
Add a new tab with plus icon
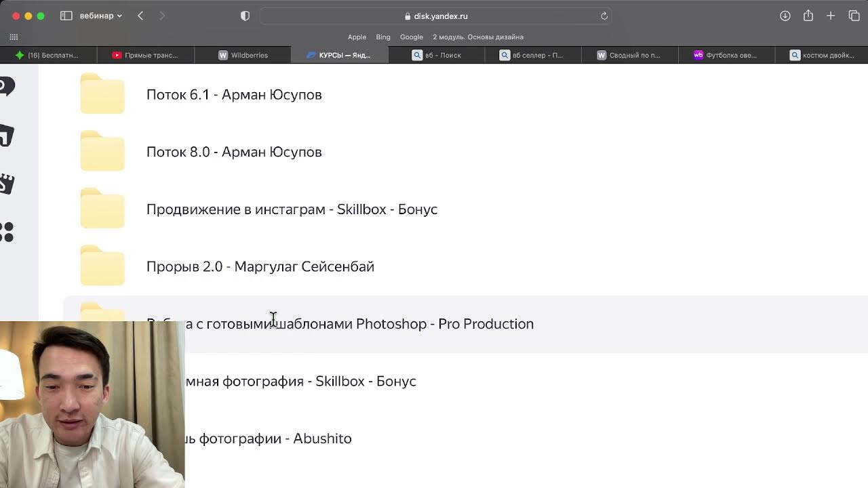coord(831,16)
